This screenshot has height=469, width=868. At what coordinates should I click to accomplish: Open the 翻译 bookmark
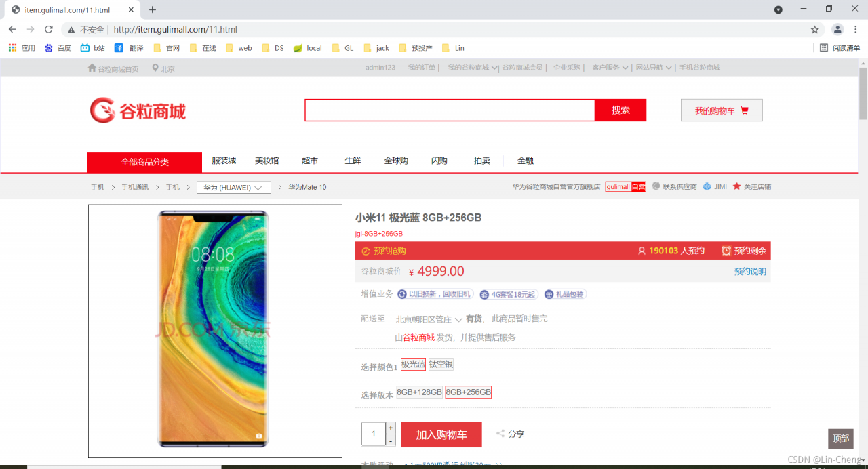coord(129,48)
